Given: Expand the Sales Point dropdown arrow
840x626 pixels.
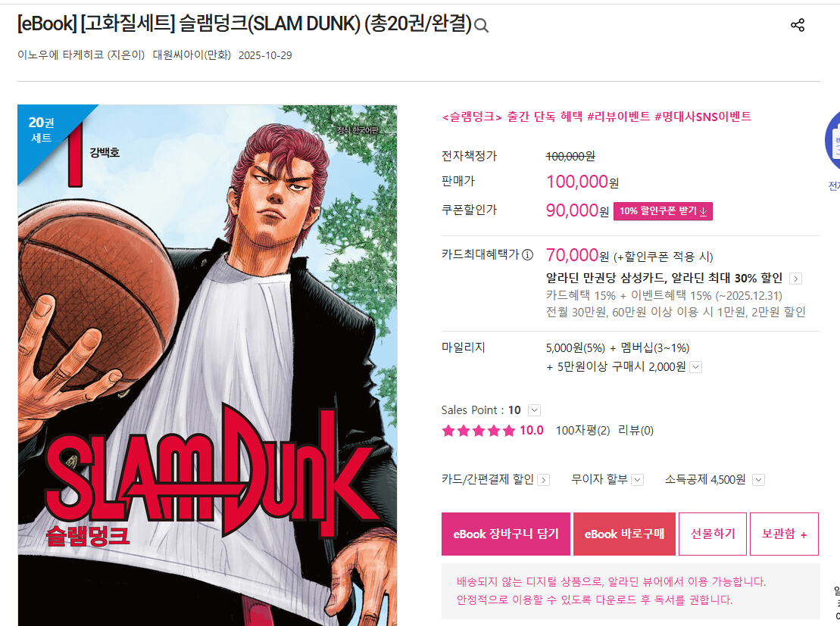Looking at the screenshot, I should (534, 410).
